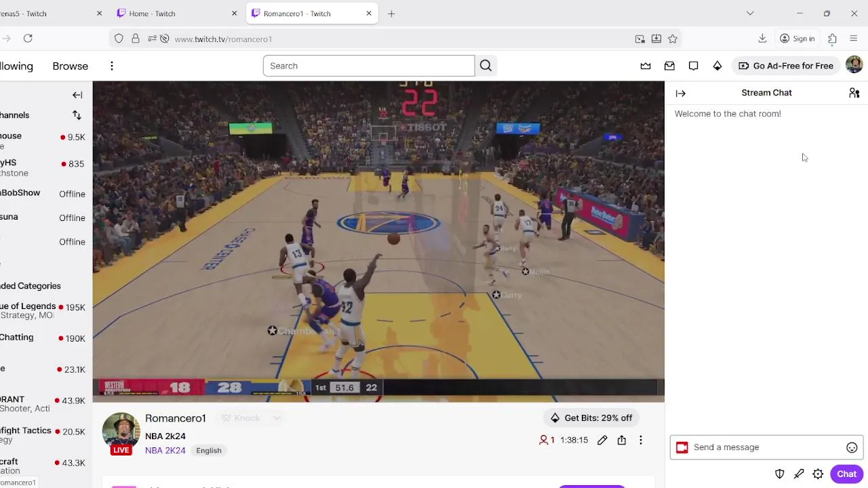Open the Whispers speech bubble icon
Screen dimensions: 868x488
point(693,66)
